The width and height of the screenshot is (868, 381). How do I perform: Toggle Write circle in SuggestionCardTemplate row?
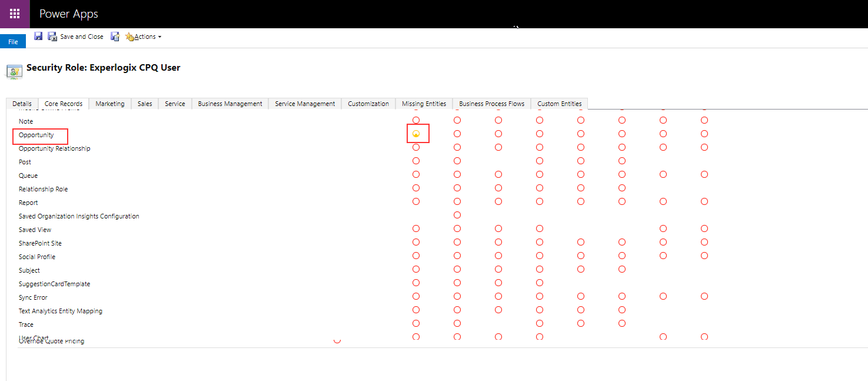click(498, 283)
